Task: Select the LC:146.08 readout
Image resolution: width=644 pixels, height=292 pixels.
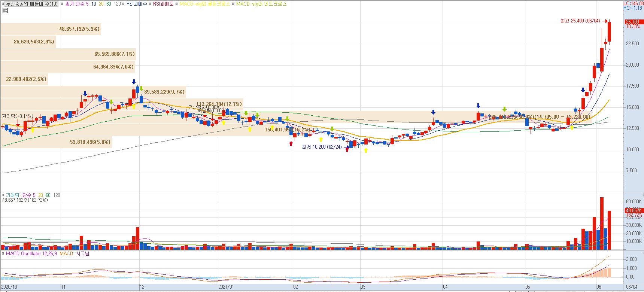Action: (633, 3)
